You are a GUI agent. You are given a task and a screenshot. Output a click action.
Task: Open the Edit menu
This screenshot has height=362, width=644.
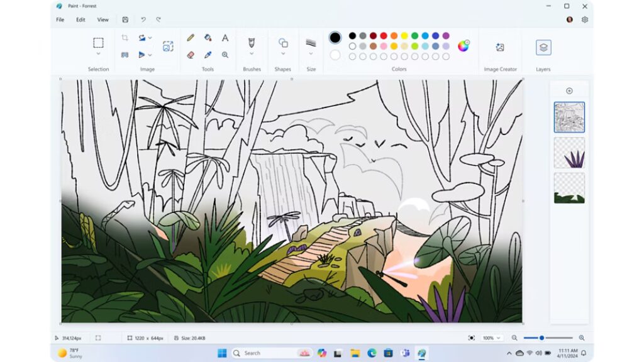(x=80, y=19)
